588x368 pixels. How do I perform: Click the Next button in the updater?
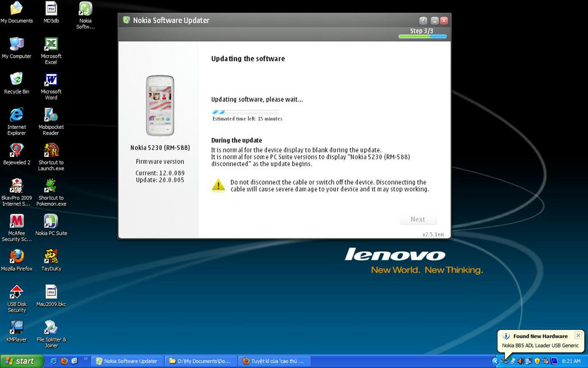417,220
